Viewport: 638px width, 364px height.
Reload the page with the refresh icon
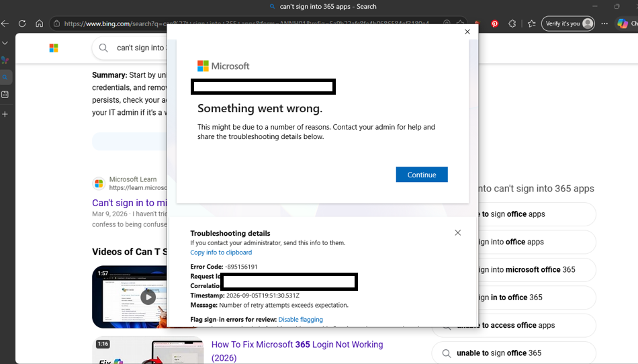(x=22, y=24)
